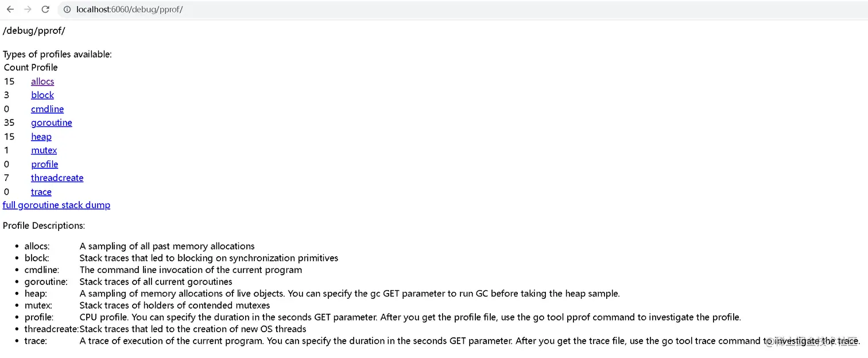Click the browser forward arrow icon

coord(28,9)
